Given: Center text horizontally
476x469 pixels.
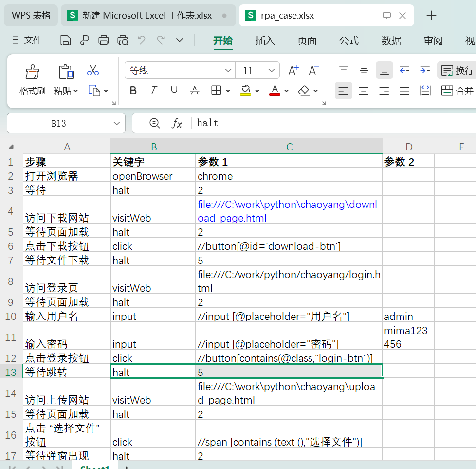Looking at the screenshot, I should coord(364,91).
